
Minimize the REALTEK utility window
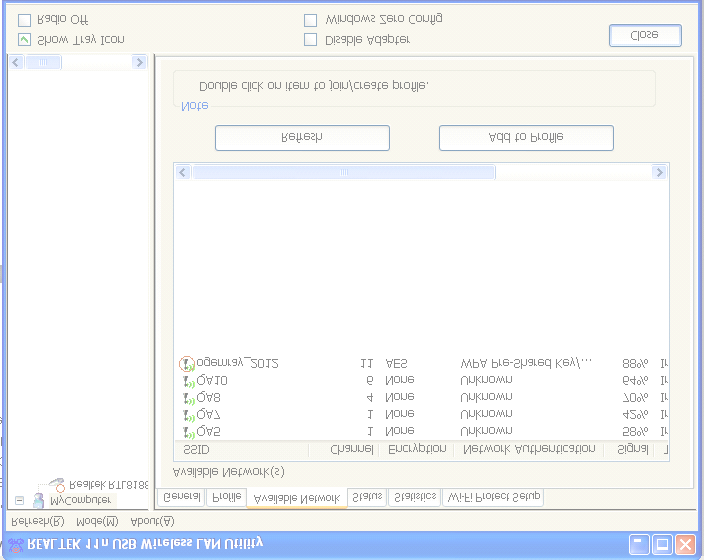click(x=639, y=545)
